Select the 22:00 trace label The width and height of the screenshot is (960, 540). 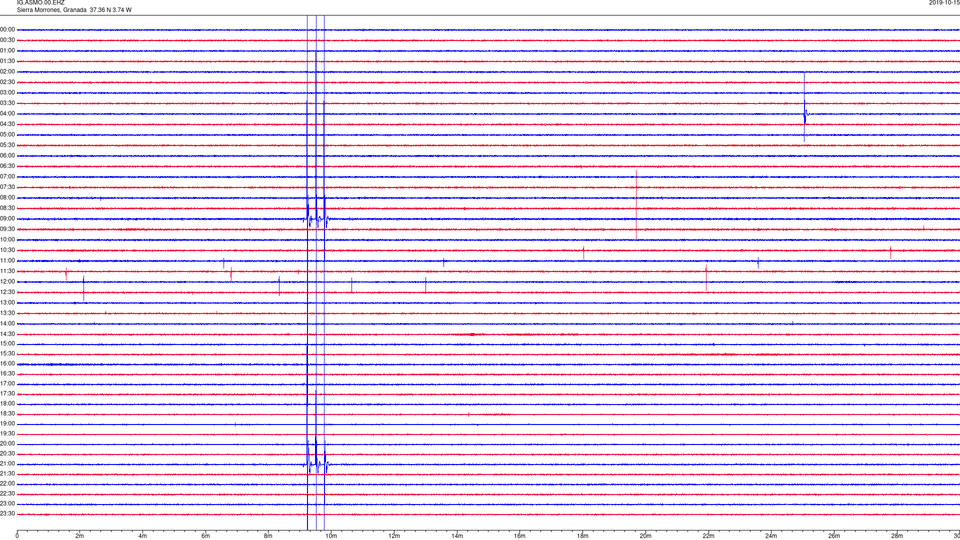pos(7,484)
